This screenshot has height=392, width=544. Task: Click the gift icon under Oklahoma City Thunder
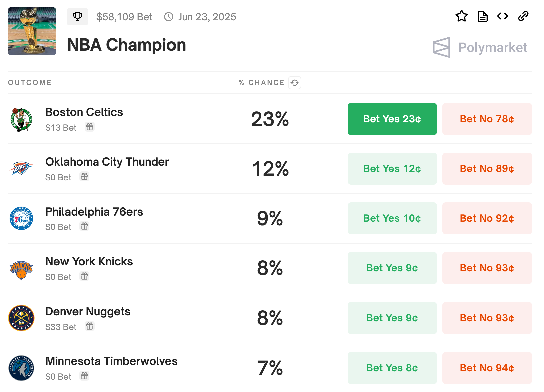[84, 177]
